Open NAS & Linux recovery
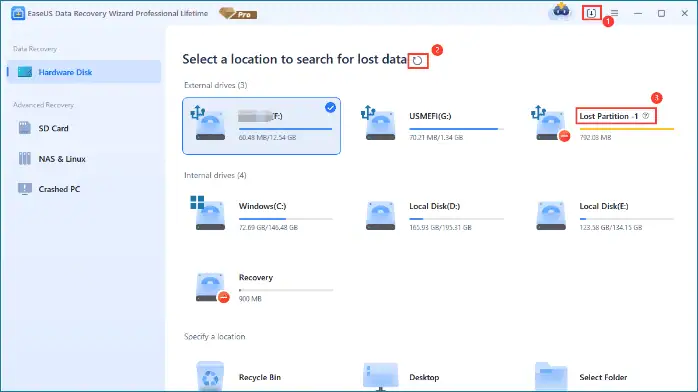 pos(62,159)
